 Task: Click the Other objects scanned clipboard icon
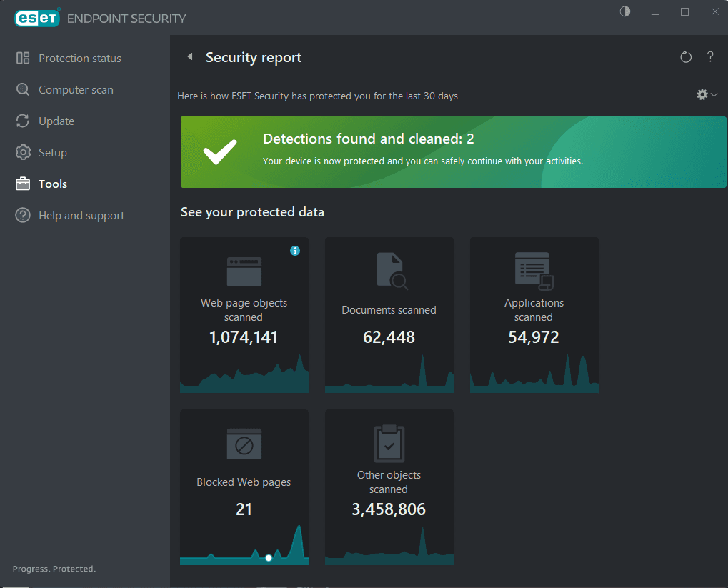(389, 444)
